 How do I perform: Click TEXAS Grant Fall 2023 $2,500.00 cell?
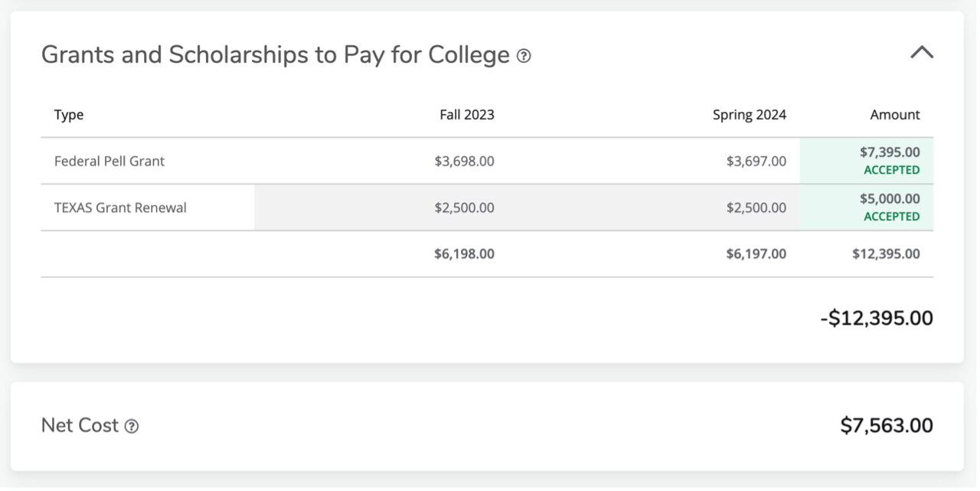(464, 208)
